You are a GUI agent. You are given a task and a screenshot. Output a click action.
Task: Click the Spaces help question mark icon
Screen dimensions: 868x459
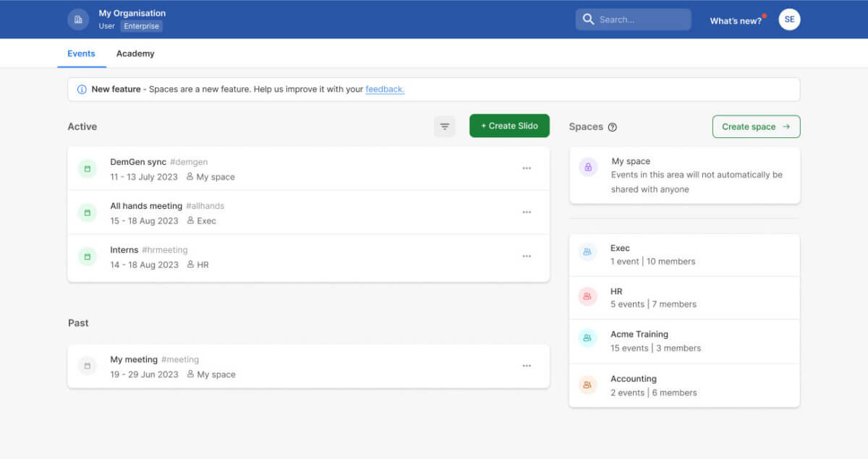pos(612,126)
